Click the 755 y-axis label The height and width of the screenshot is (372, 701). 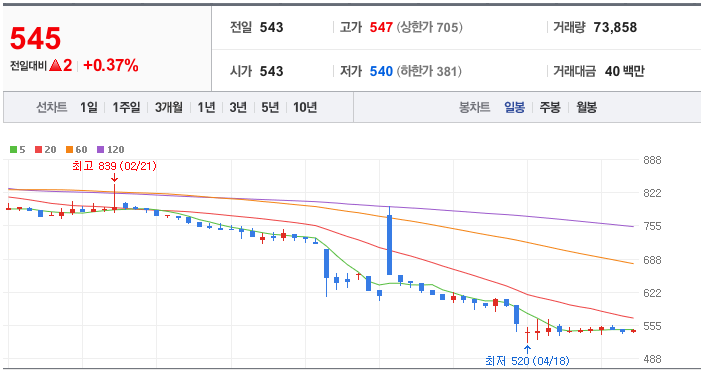pyautogui.click(x=652, y=226)
